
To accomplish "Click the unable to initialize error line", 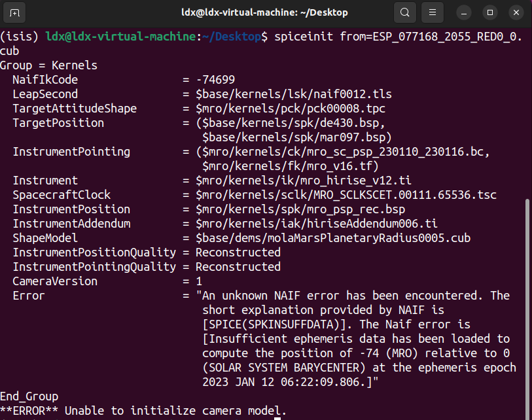I will tap(144, 410).
